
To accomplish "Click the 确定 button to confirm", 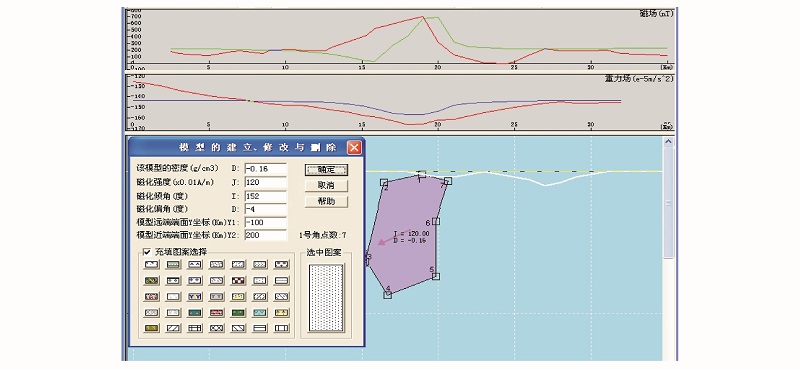I will 327,169.
